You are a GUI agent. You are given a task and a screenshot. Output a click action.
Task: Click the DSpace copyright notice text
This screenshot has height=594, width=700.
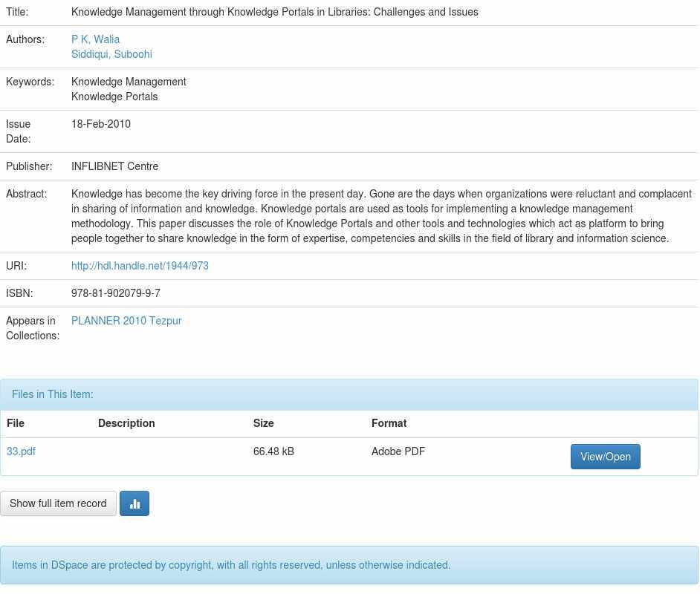[231, 565]
